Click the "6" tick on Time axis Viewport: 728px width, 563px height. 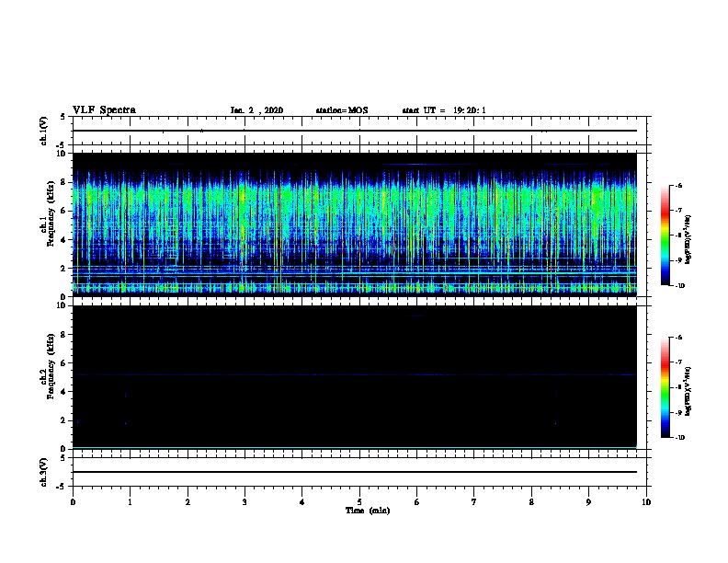[416, 502]
